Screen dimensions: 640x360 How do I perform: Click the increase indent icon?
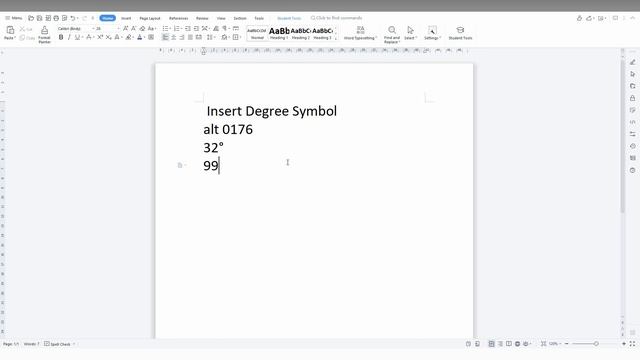(196, 29)
